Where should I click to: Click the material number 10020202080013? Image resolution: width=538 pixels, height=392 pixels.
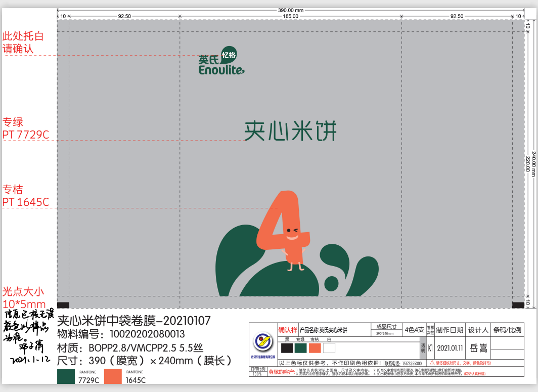[x=147, y=334]
